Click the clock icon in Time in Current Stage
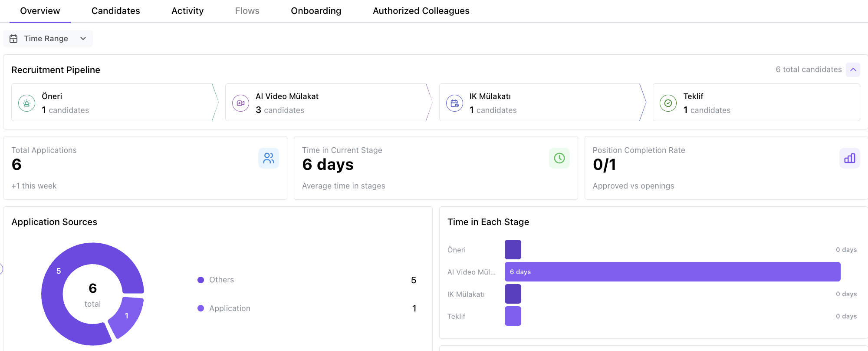The height and width of the screenshot is (351, 868). [x=559, y=158]
